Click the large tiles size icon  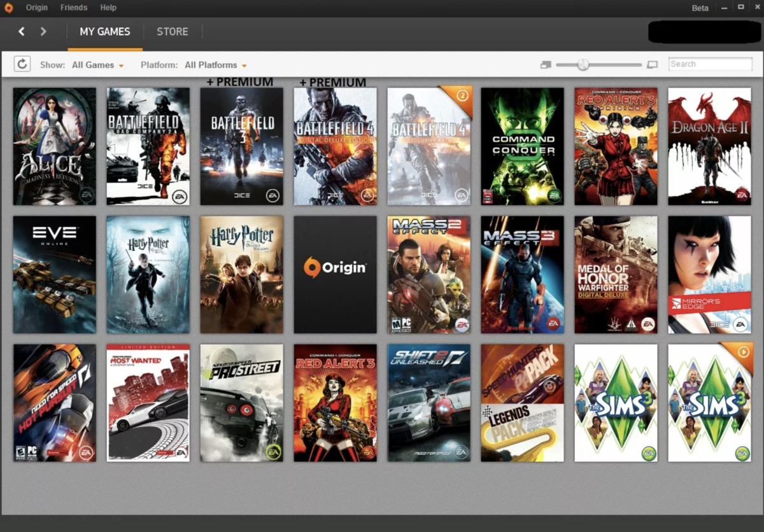(652, 65)
